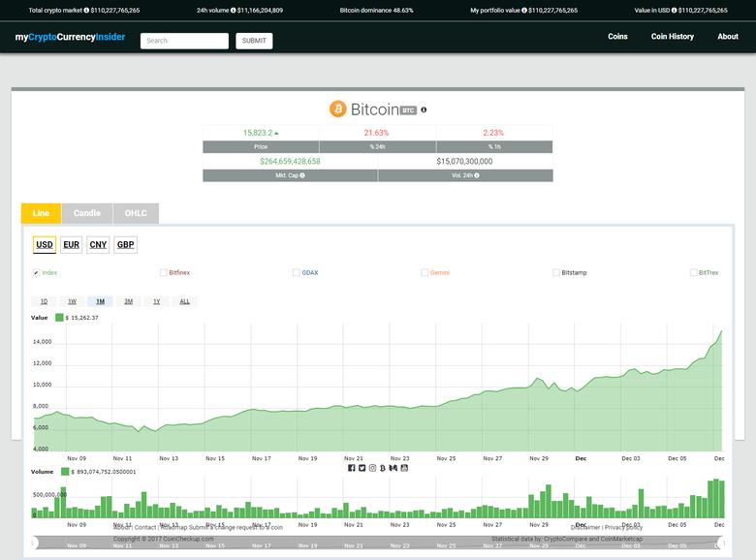Open the Twitter social icon
The height and width of the screenshot is (560, 756).
click(362, 468)
